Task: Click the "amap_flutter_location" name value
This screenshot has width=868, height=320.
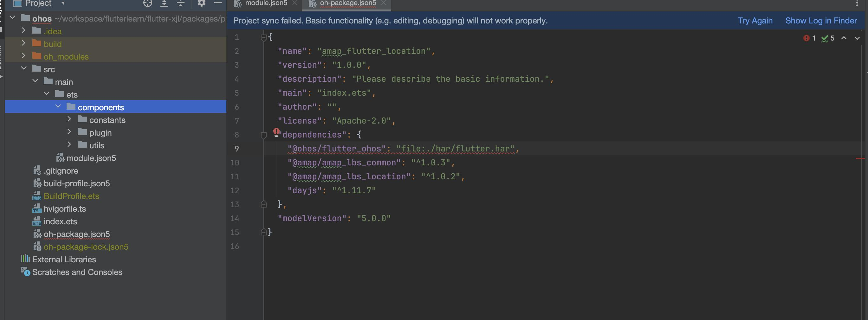Action: [374, 51]
